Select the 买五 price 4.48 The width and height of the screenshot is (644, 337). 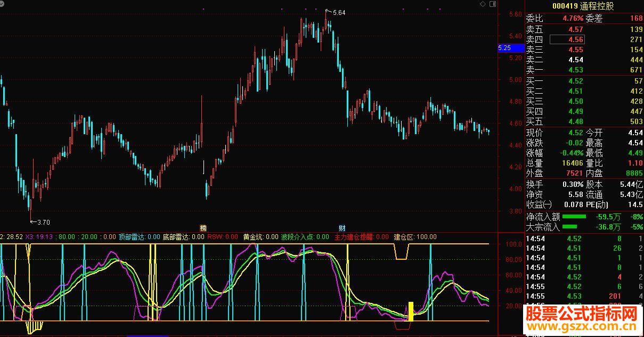coord(575,122)
